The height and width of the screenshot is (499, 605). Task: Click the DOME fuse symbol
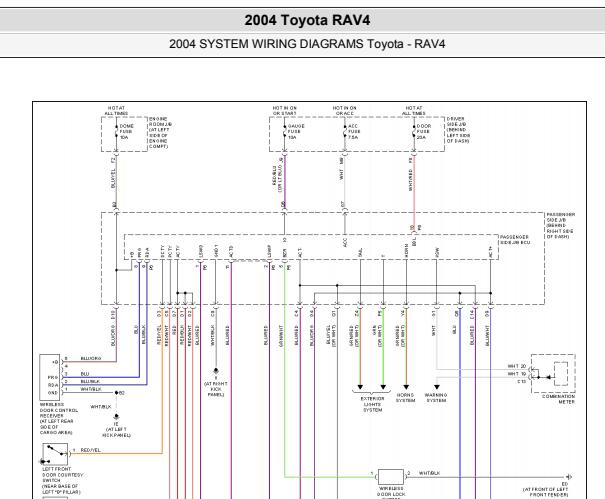pyautogui.click(x=116, y=132)
